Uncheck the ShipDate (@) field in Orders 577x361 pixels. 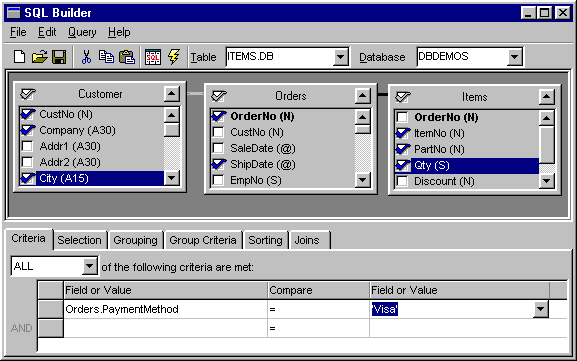[x=219, y=164]
